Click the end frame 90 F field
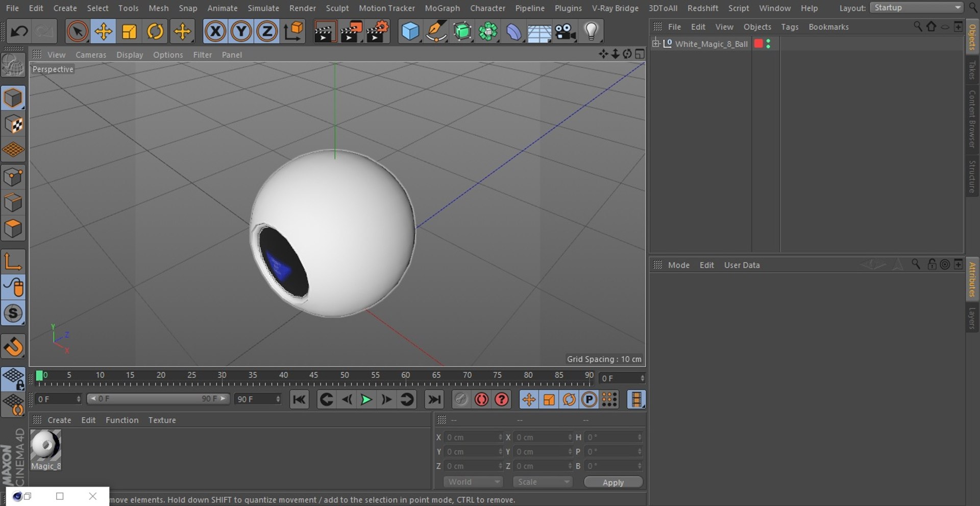 258,399
